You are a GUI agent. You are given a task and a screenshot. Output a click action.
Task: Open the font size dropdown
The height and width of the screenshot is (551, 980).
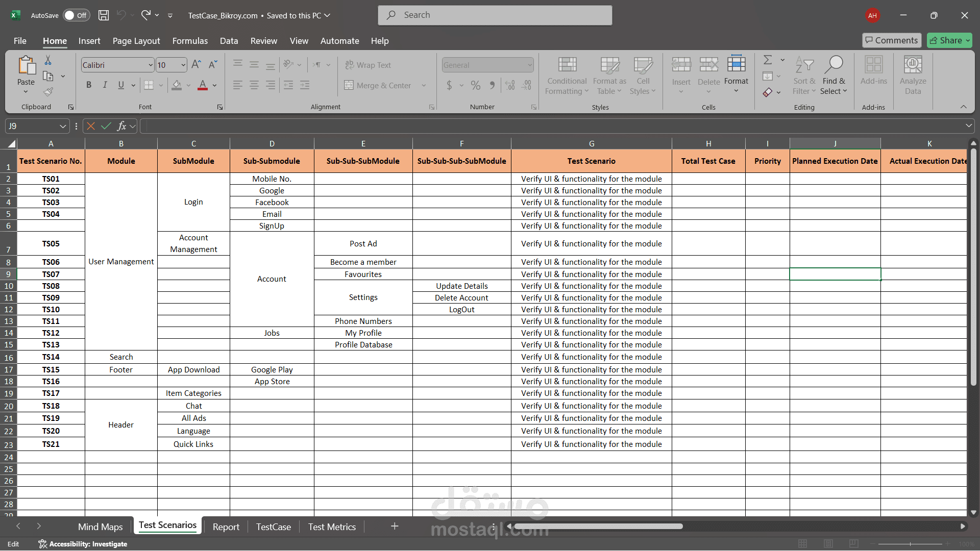(183, 65)
